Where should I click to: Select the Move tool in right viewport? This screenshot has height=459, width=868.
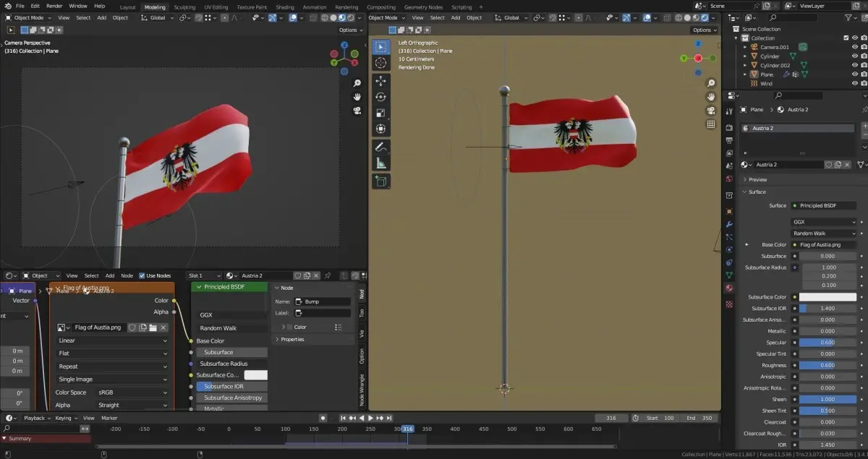[380, 82]
